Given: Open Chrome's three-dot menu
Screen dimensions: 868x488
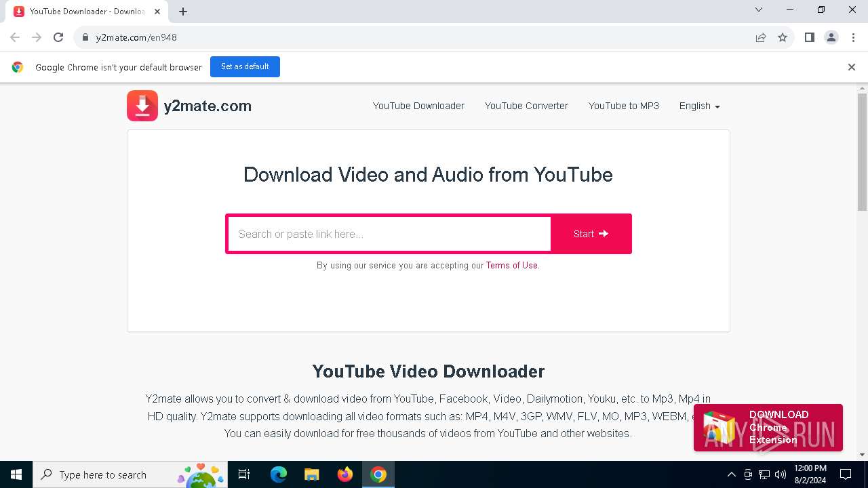Looking at the screenshot, I should pyautogui.click(x=853, y=37).
